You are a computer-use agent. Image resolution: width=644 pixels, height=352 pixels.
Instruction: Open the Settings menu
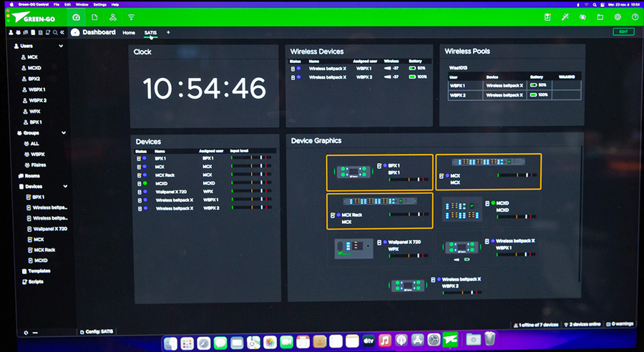[x=99, y=4]
